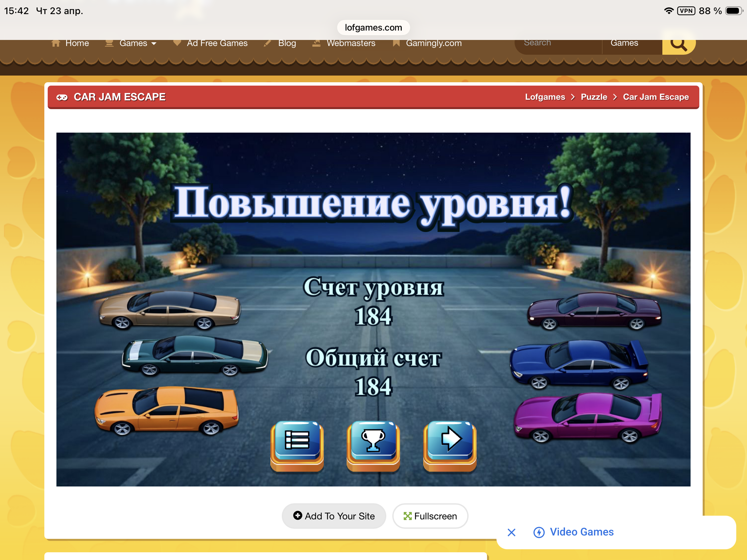Click the level list menu game button
Viewport: 747px width, 560px height.
pyautogui.click(x=297, y=445)
